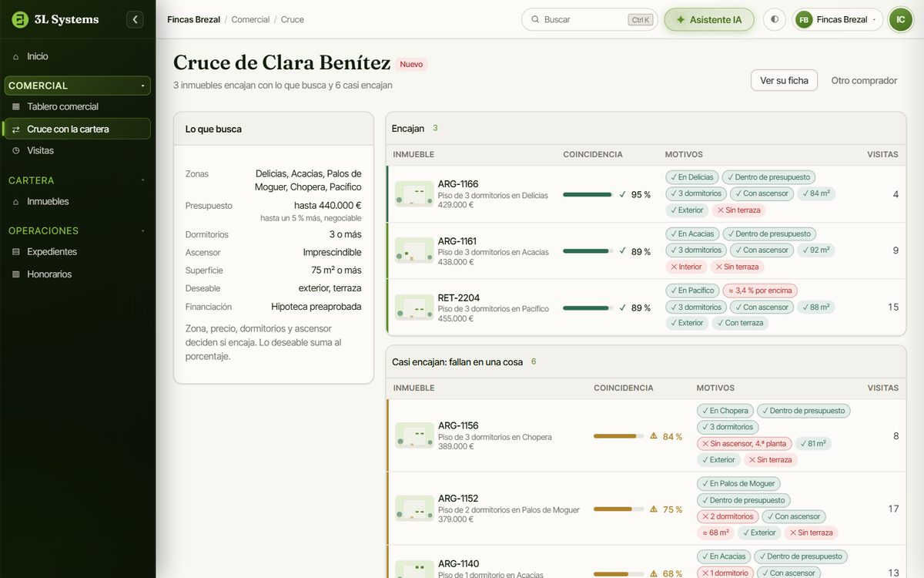The height and width of the screenshot is (578, 924).
Task: Click the ARG-1156 coincidence progress bar
Action: tap(618, 436)
